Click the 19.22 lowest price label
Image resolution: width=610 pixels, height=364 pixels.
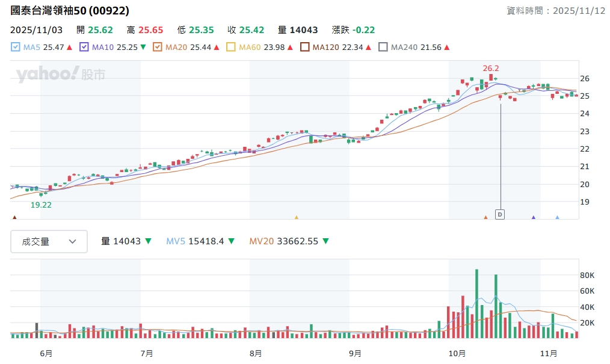41,205
